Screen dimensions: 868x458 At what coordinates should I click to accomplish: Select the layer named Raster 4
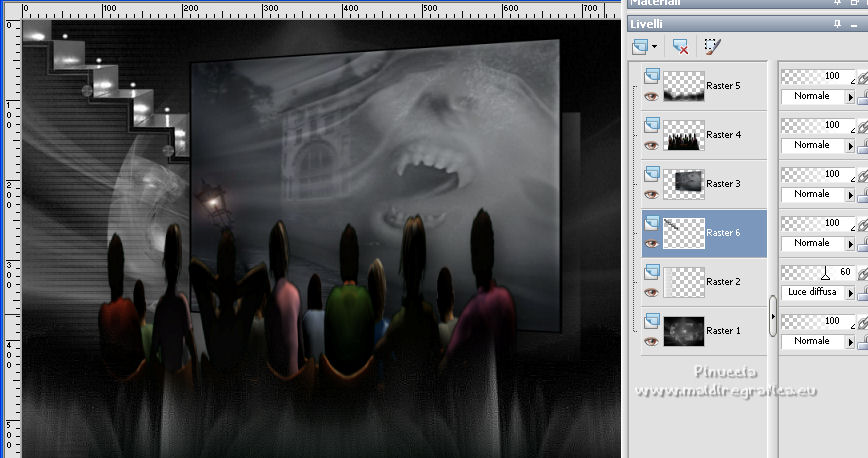723,135
